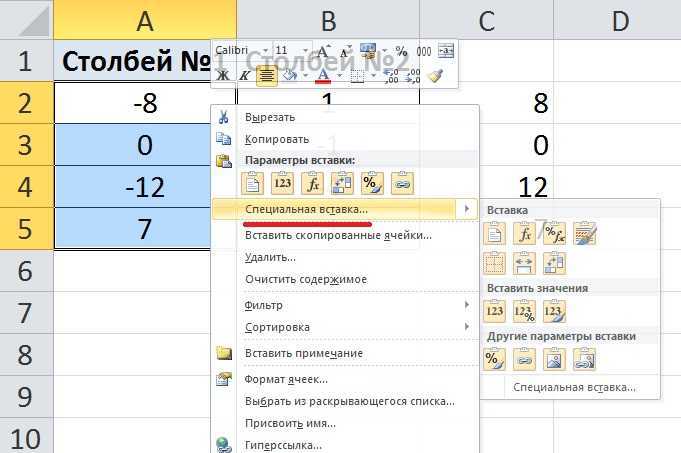Open font color dropdown arrow
The image size is (681, 453).
(x=340, y=76)
